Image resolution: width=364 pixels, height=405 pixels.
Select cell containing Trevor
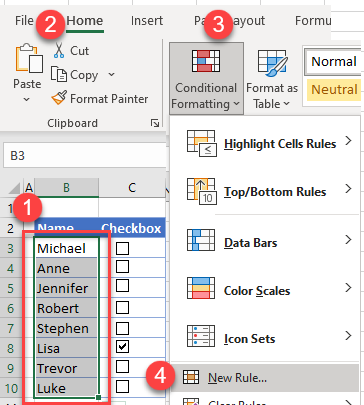pos(66,368)
